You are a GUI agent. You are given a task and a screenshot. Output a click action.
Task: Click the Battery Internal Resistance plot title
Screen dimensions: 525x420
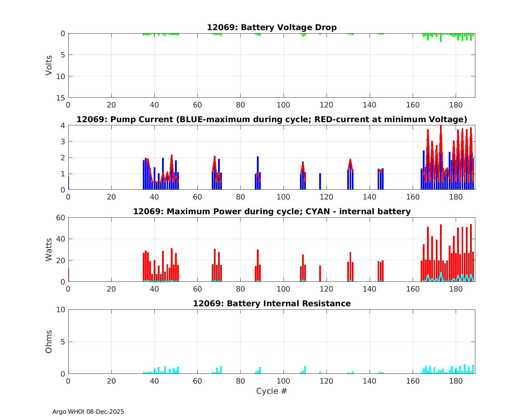pos(272,303)
